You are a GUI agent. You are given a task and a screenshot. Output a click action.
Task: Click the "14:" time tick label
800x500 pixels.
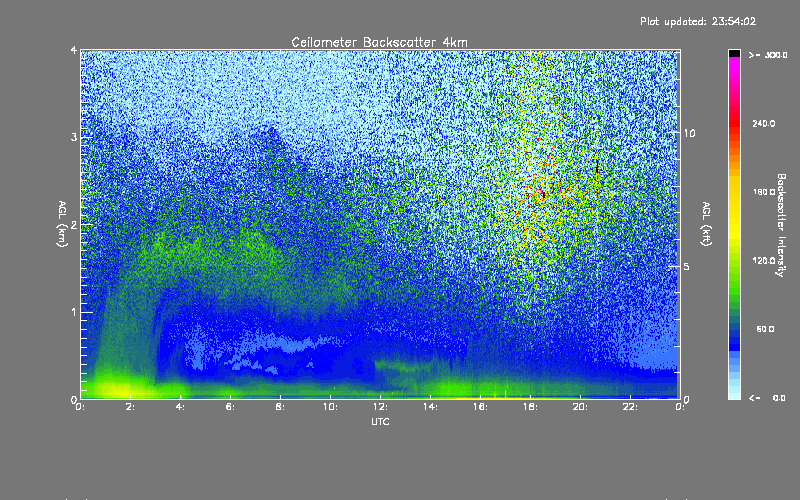click(x=430, y=407)
